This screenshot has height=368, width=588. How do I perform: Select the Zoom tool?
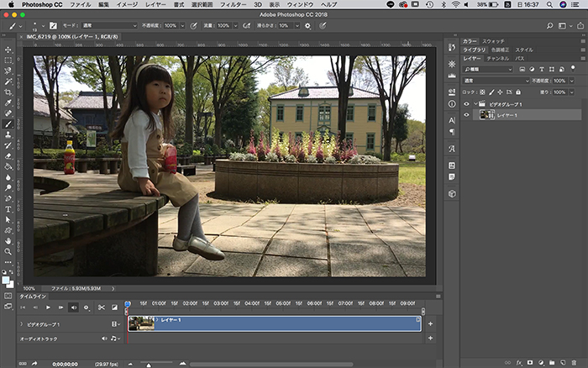tap(8, 251)
